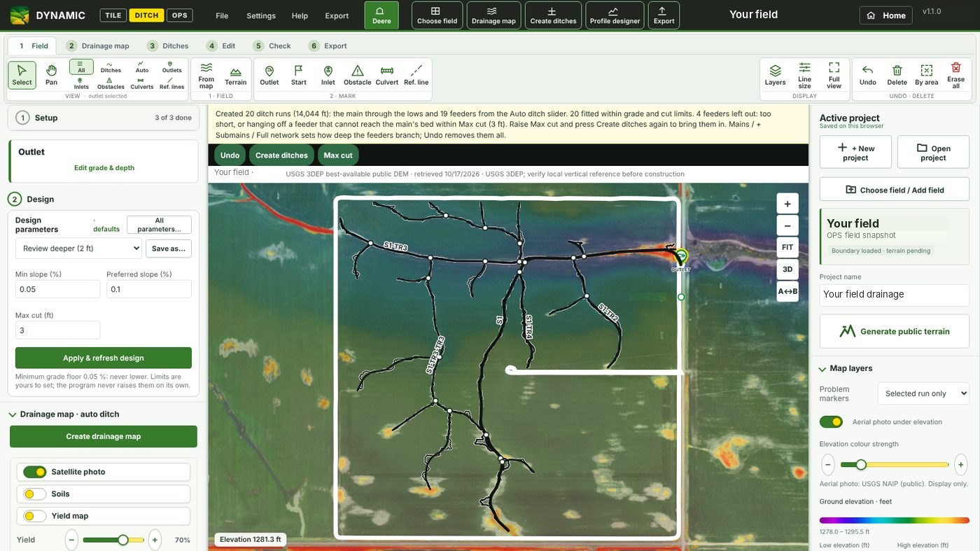Open Problem markers dropdown
Screen dimensions: 980x551
[923, 393]
